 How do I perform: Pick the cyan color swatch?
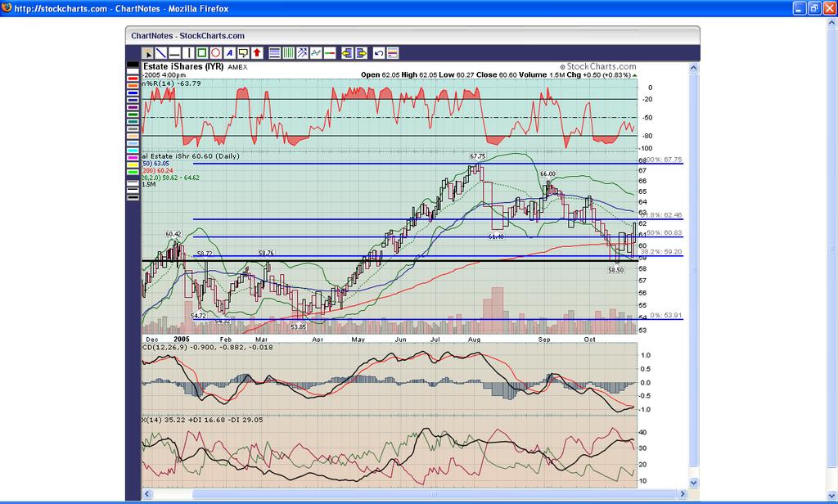133,151
